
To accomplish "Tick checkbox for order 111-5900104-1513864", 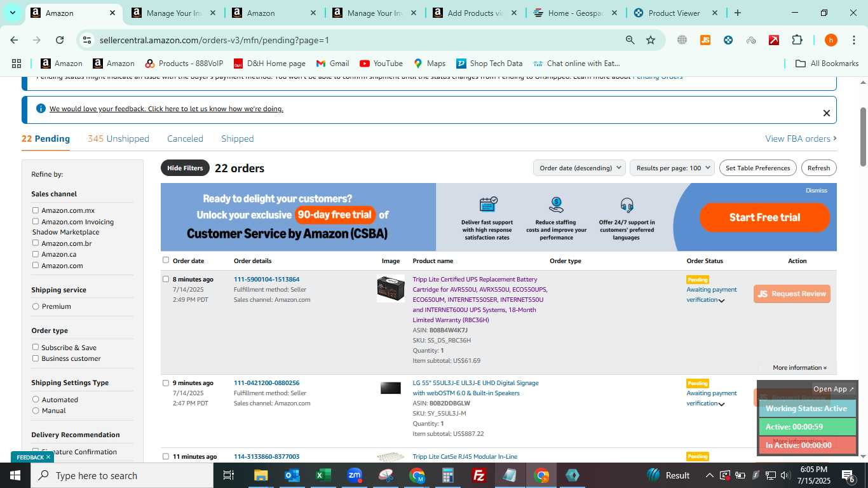I will (166, 279).
